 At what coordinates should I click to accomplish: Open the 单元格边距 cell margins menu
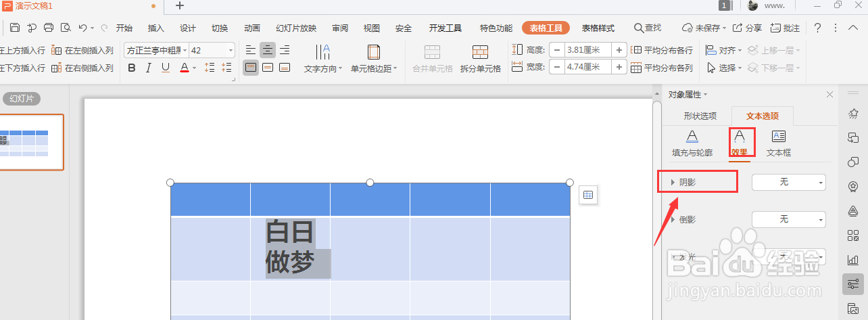[373, 59]
